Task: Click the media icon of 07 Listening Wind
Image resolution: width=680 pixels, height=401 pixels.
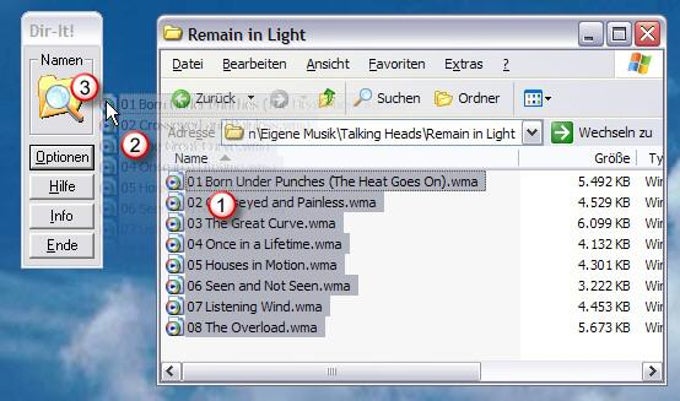Action: click(174, 307)
